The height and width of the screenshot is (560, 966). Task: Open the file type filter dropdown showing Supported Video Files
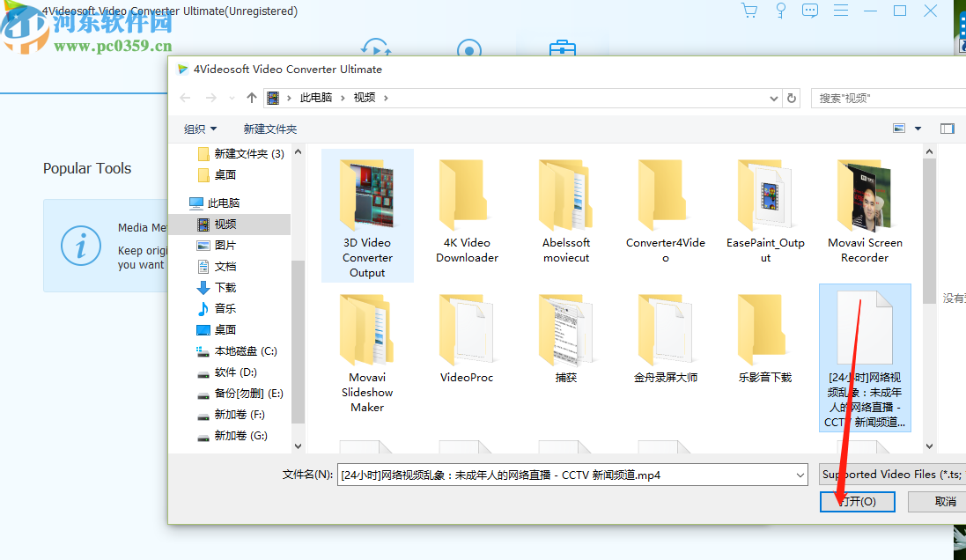point(889,474)
